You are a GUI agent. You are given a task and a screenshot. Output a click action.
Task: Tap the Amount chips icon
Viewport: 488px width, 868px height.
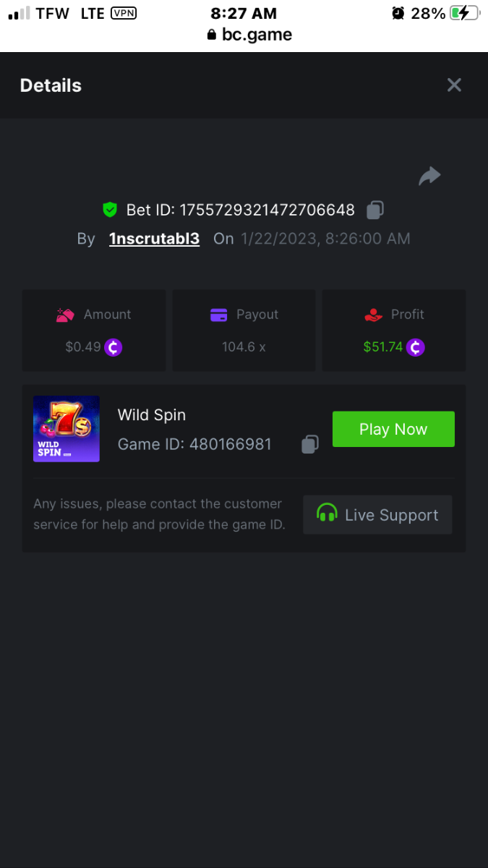coord(66,315)
